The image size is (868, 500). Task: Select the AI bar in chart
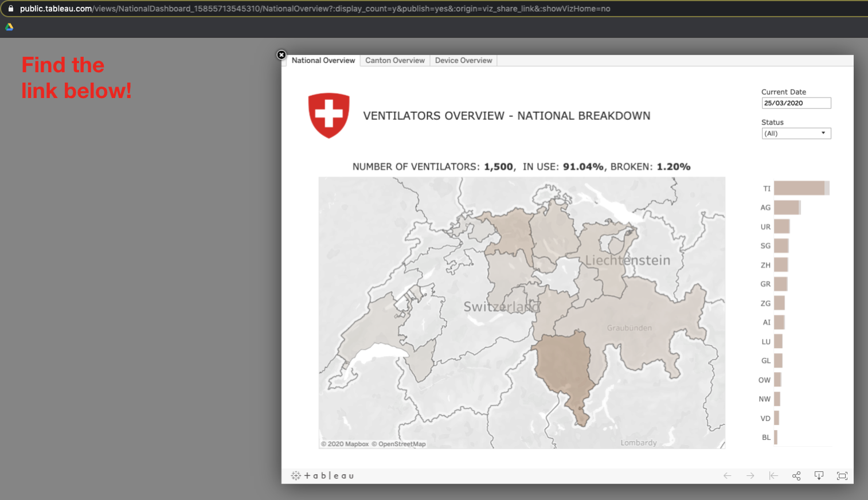(x=780, y=322)
